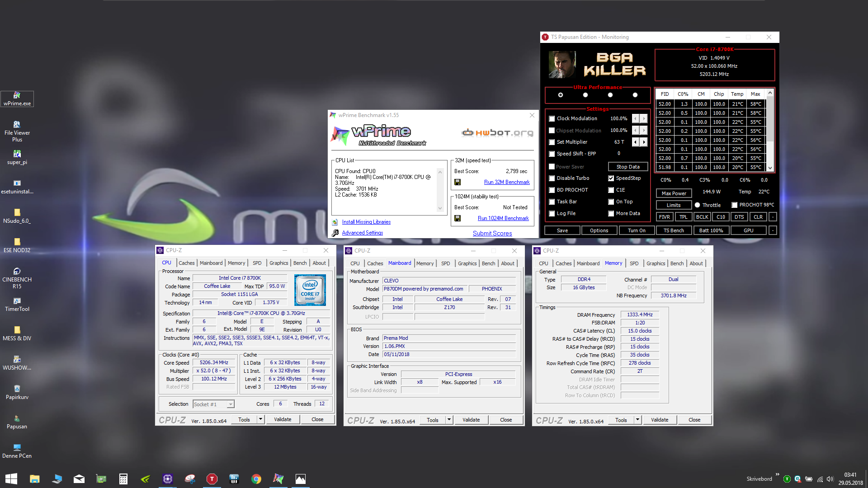The image size is (868, 488).
Task: Decrease the Set Multiplier value arrow
Action: click(x=636, y=142)
